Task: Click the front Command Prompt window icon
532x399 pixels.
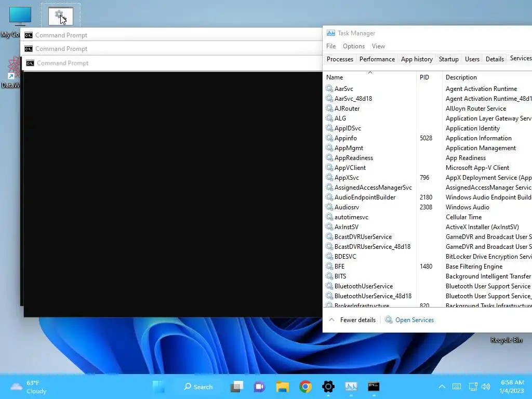Action: [30, 63]
